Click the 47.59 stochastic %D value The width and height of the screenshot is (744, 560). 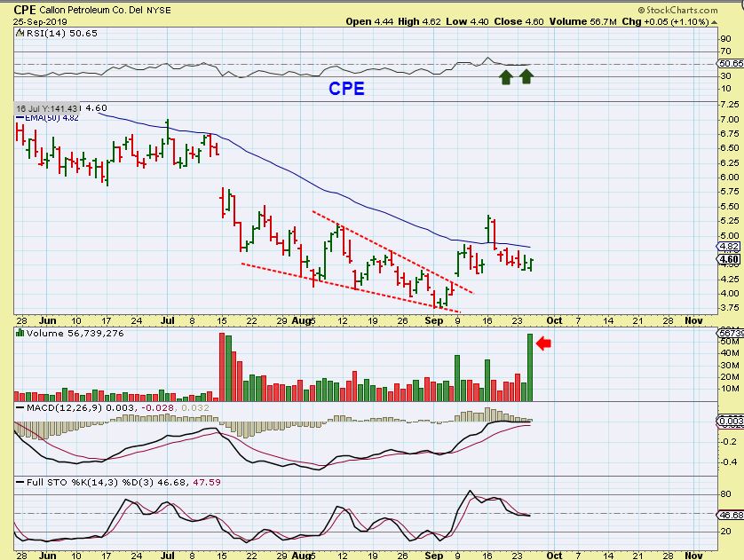click(206, 482)
